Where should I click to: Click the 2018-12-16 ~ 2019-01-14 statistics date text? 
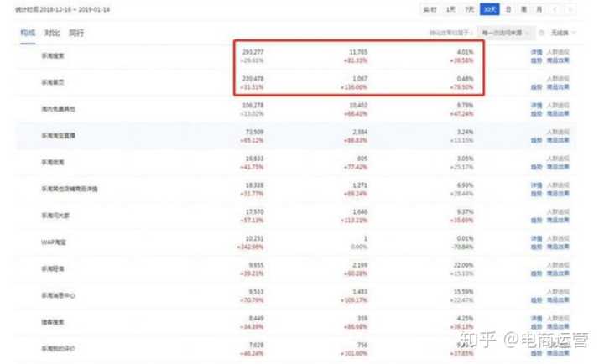coord(62,9)
